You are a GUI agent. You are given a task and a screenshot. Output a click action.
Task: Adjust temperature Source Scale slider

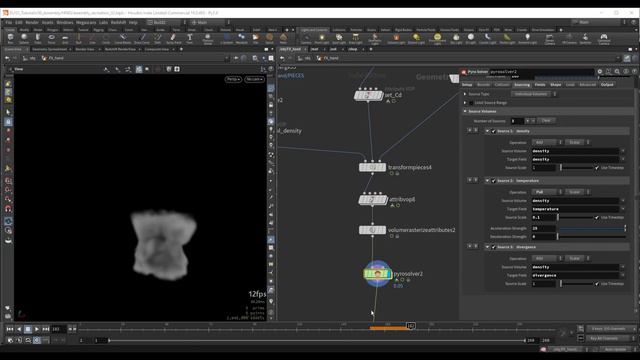pyautogui.click(x=576, y=218)
